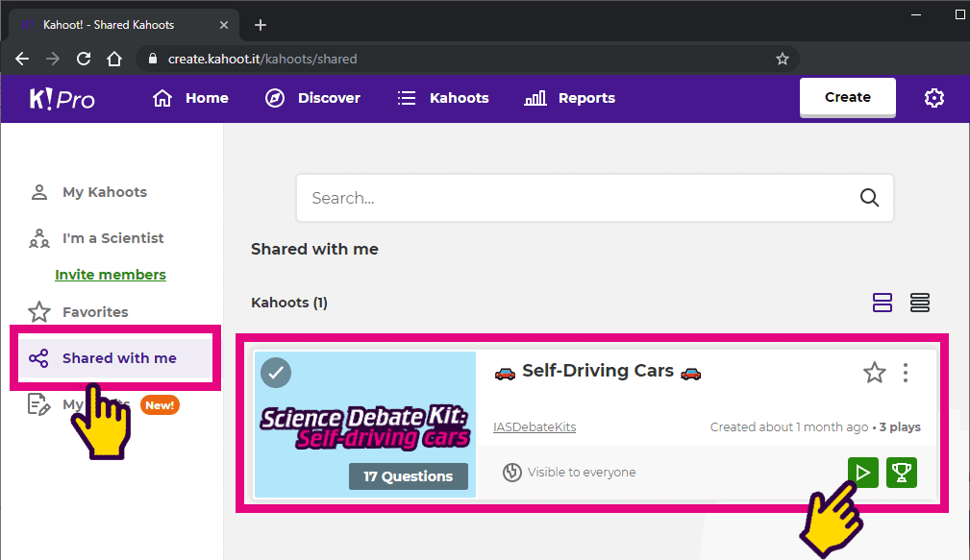970x560 pixels.
Task: Switch to card grid view
Action: point(883,303)
